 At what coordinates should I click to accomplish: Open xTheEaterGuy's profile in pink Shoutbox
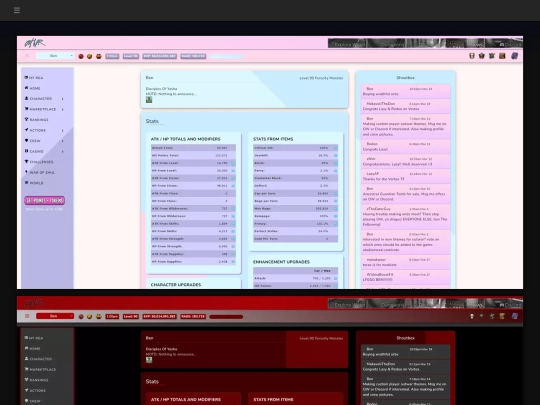[378, 209]
